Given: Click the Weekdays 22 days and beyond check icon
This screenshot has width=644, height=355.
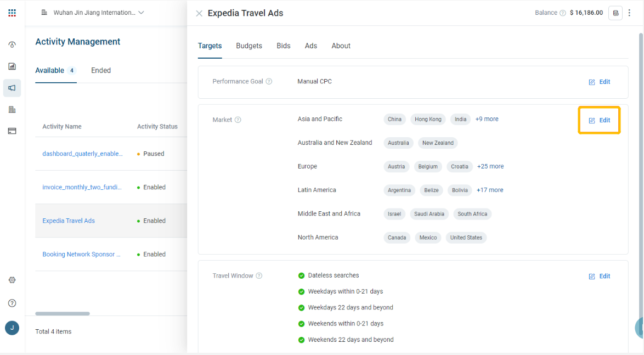Looking at the screenshot, I should [302, 308].
